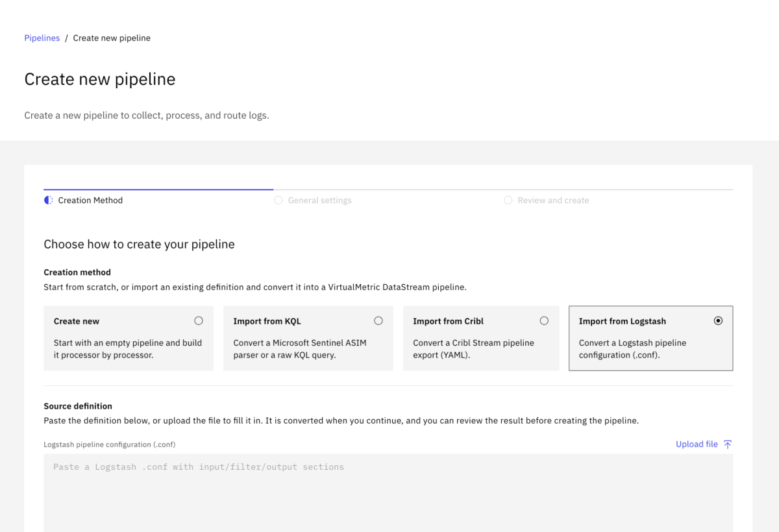
Task: Click the Upload file arrow icon
Action: click(x=728, y=444)
